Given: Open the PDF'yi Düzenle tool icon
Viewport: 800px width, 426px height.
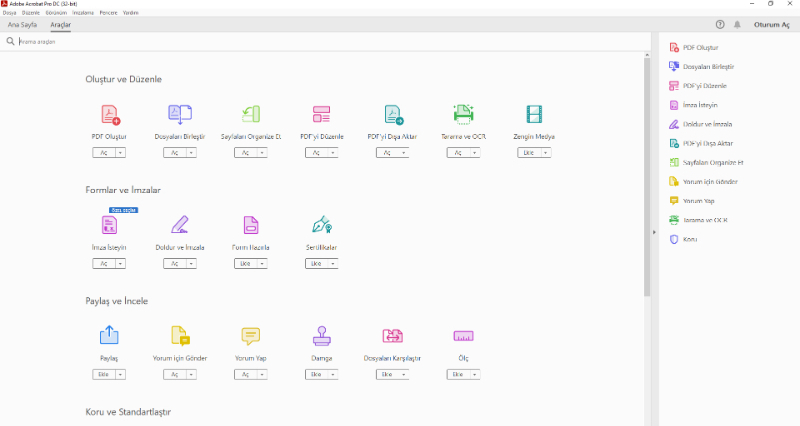Looking at the screenshot, I should (x=321, y=114).
